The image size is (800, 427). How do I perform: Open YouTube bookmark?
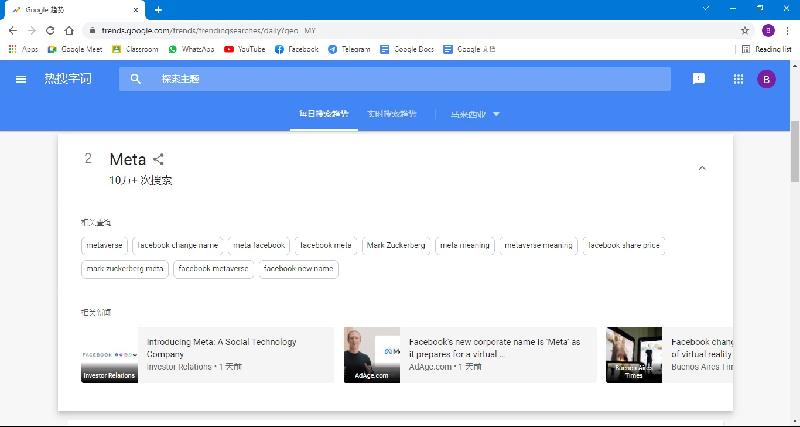pyautogui.click(x=245, y=49)
